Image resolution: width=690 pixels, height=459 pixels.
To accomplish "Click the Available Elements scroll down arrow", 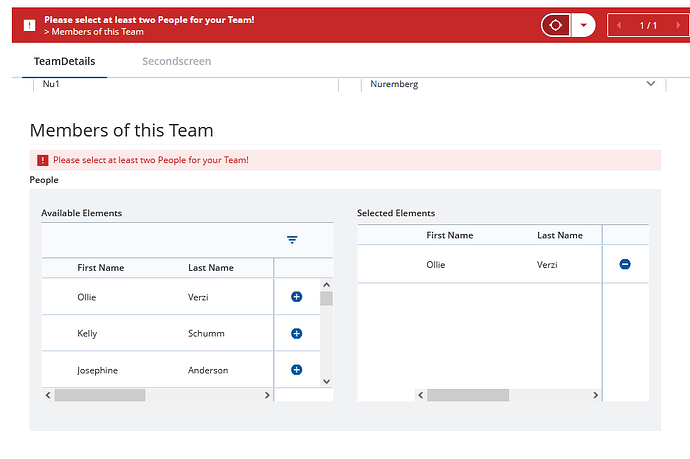I will pos(327,382).
